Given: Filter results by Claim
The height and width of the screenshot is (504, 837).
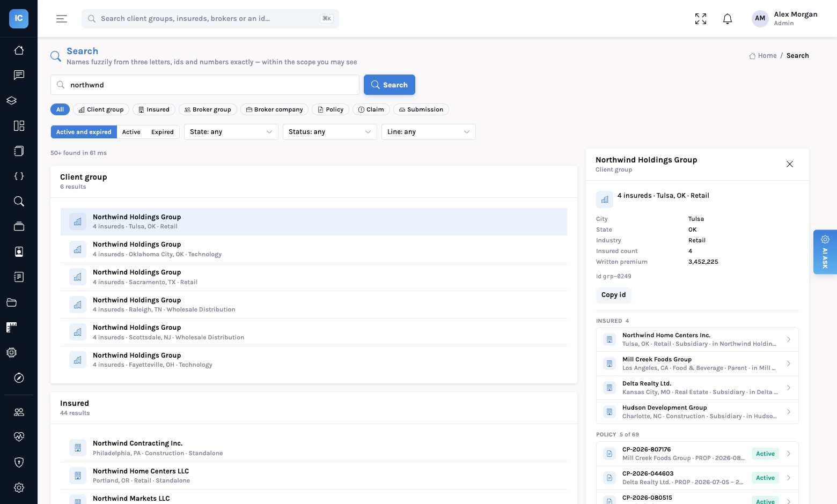Looking at the screenshot, I should [371, 109].
